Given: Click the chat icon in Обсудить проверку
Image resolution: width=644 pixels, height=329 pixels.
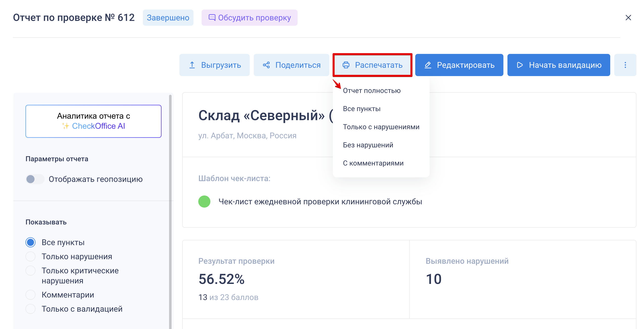Looking at the screenshot, I should (x=212, y=18).
